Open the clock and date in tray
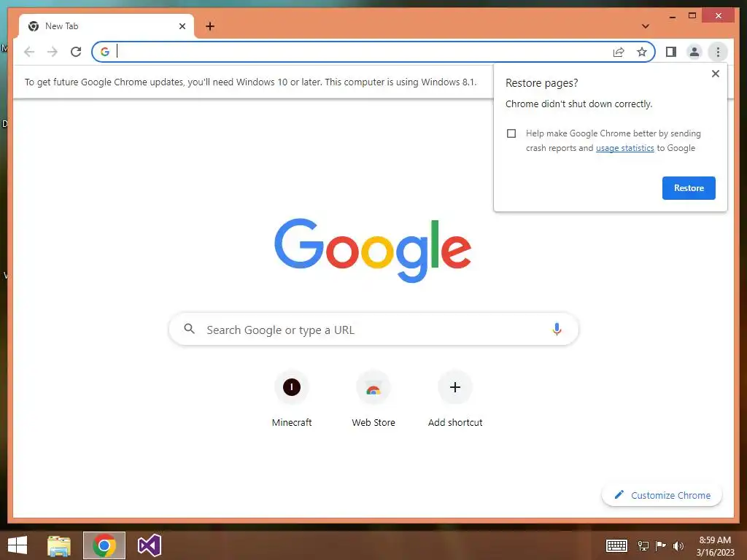The image size is (747, 560). (715, 545)
